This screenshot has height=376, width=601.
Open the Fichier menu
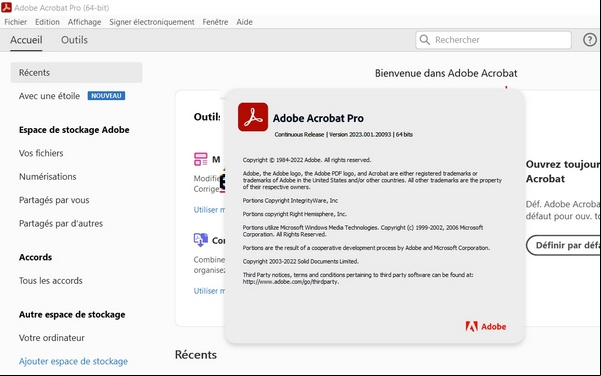pos(16,22)
